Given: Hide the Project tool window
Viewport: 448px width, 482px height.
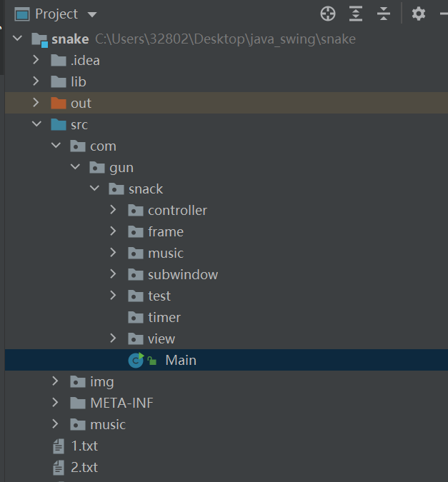Looking at the screenshot, I should 440,14.
